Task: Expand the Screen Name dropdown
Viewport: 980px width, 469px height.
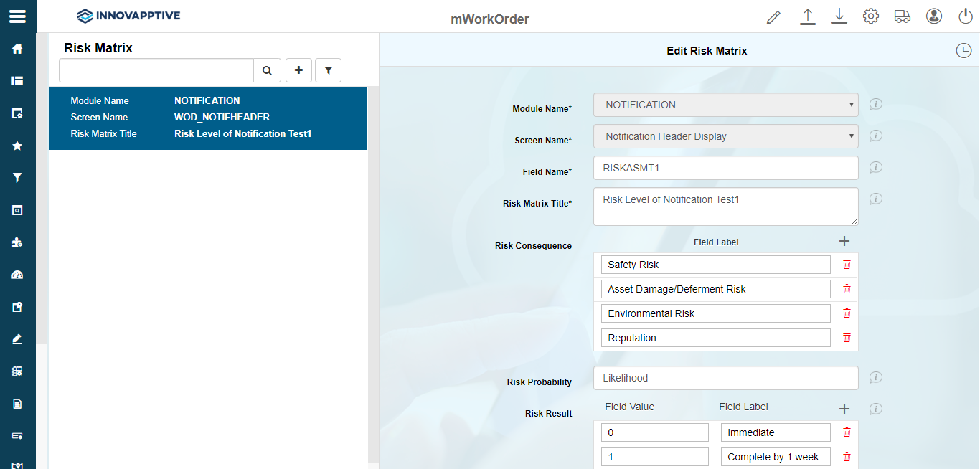Action: coord(725,136)
